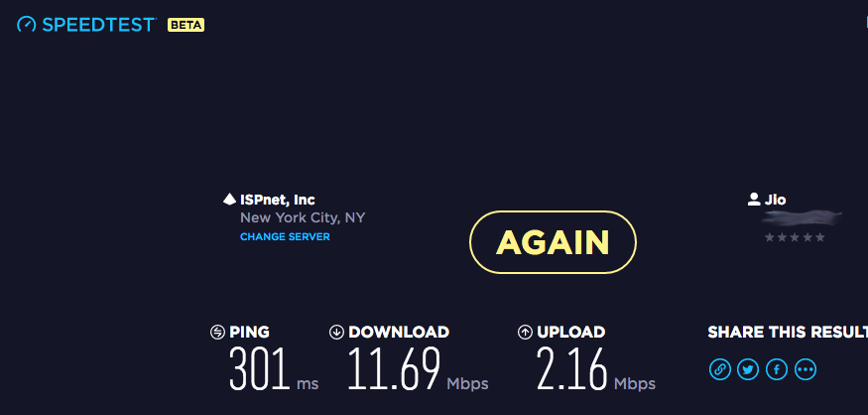
Task: Rate the provider with the fifth star
Action: tap(819, 238)
